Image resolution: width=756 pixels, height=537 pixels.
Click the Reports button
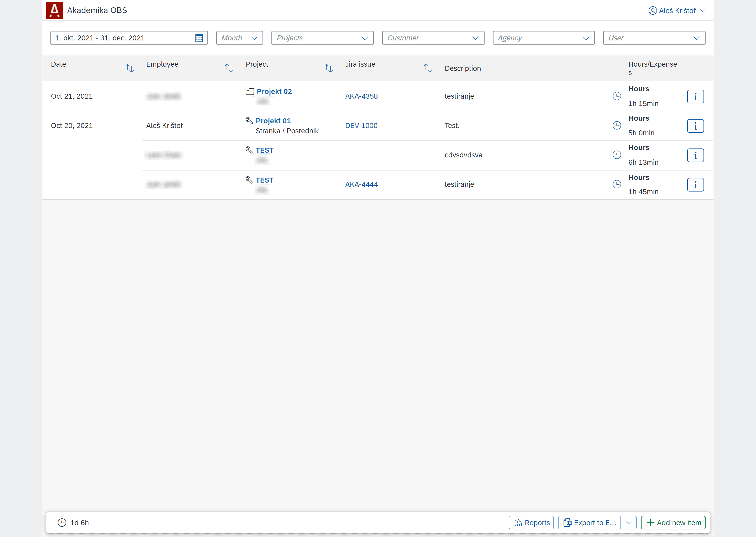click(531, 523)
